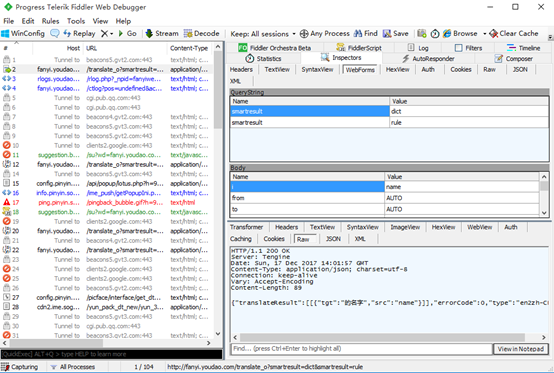Select request SyntaxView tab
Screen dimensions: 554x373
[317, 70]
